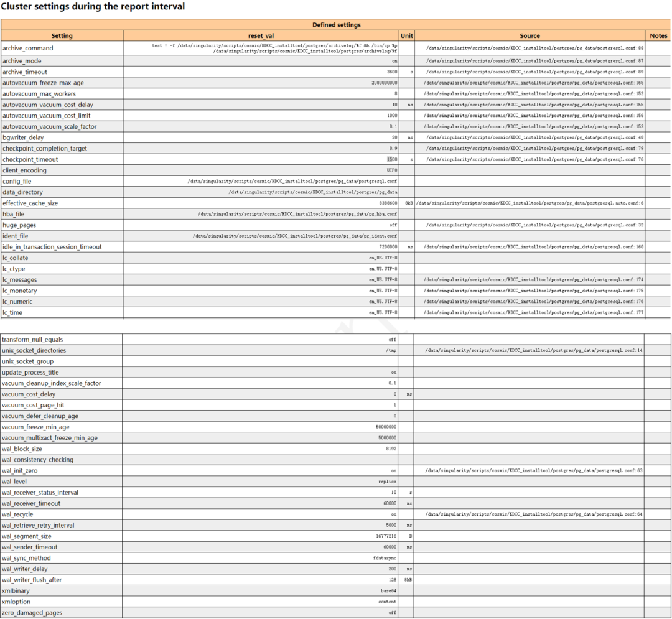This screenshot has height=619, width=672.
Task: Click the fdatasync value for wal_sync_method
Action: point(385,558)
